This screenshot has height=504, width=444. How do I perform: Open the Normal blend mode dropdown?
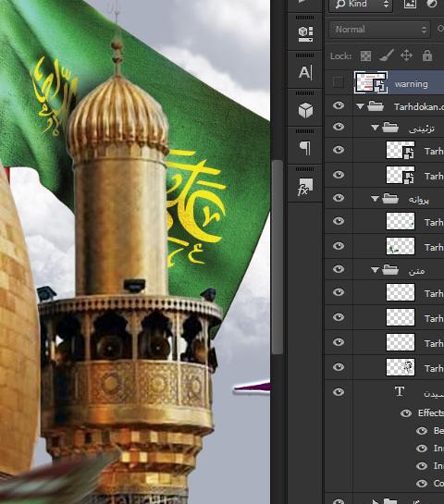click(x=379, y=30)
